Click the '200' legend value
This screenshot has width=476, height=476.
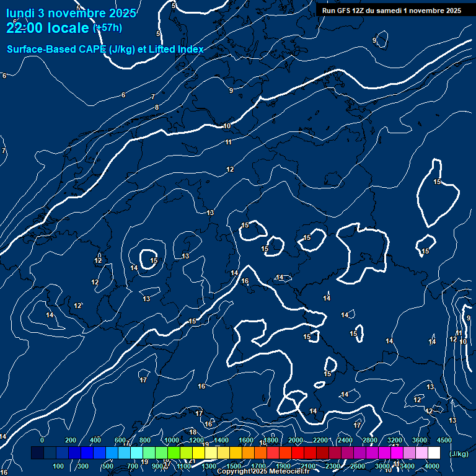pos(71,440)
